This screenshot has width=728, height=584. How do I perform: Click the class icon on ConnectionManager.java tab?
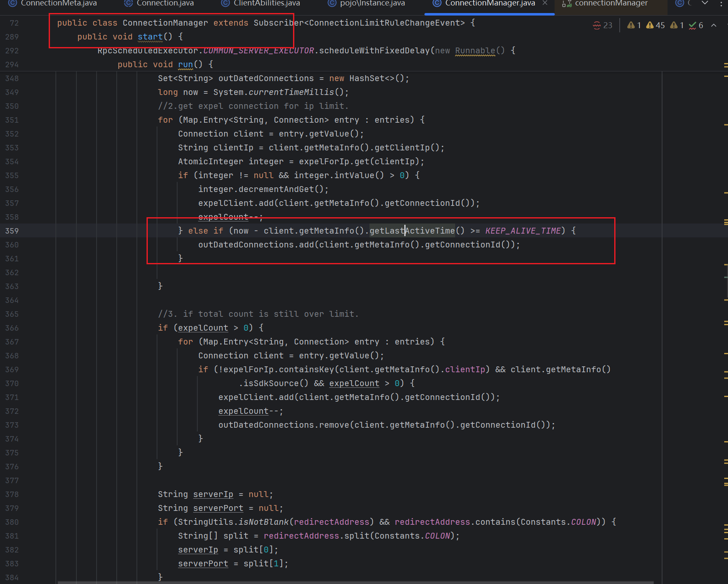point(437,3)
